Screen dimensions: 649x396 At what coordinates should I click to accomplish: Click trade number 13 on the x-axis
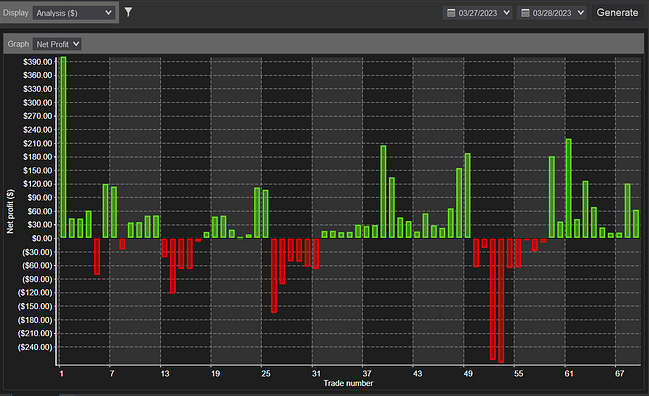click(x=165, y=374)
